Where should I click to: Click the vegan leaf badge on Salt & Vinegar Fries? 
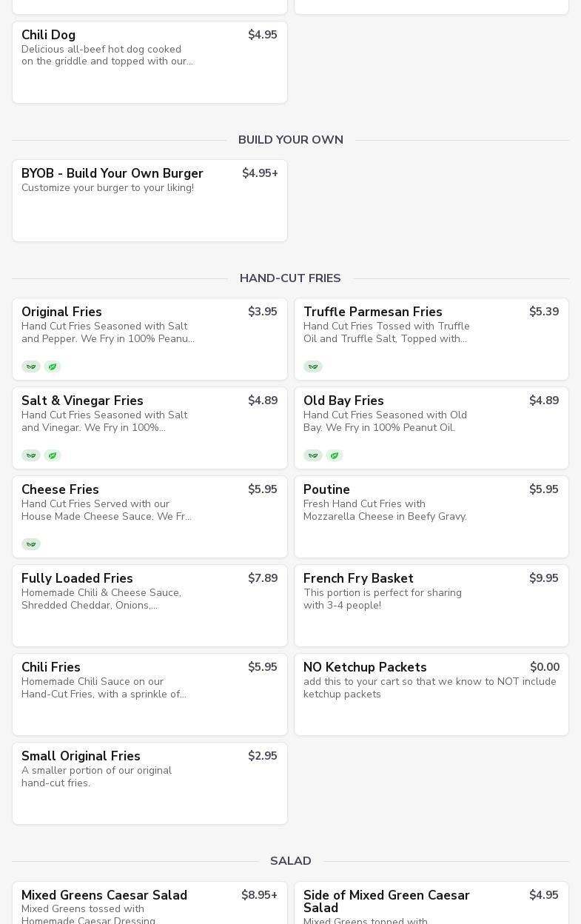pyautogui.click(x=53, y=455)
